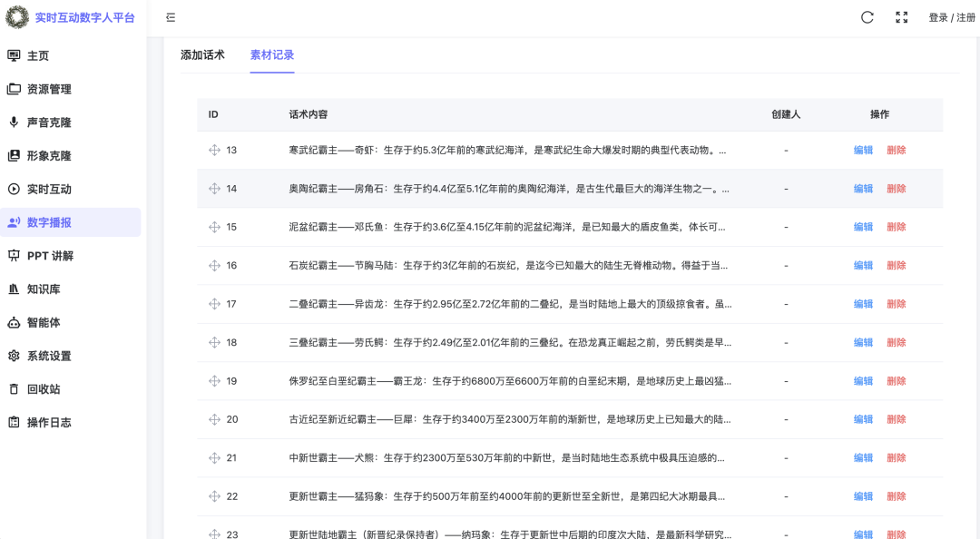Click the drag handle of row 20
The height and width of the screenshot is (539, 980).
click(214, 419)
